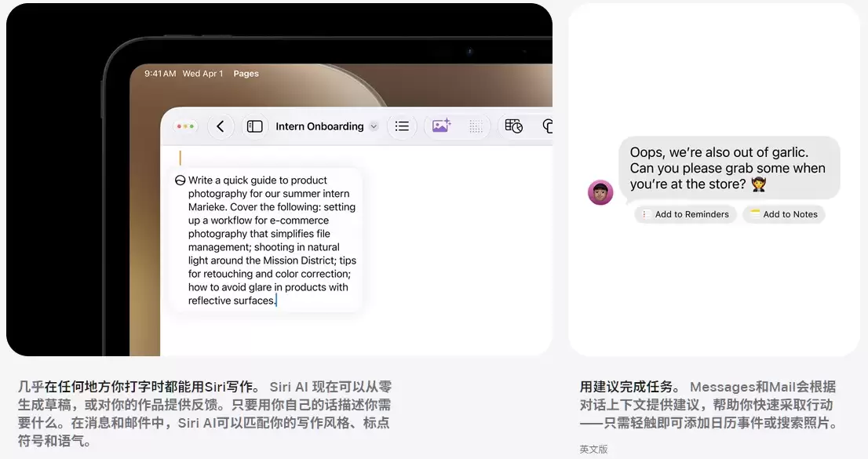Viewport: 868px width, 459px height.
Task: Click the dotted grid icon
Action: pyautogui.click(x=476, y=126)
